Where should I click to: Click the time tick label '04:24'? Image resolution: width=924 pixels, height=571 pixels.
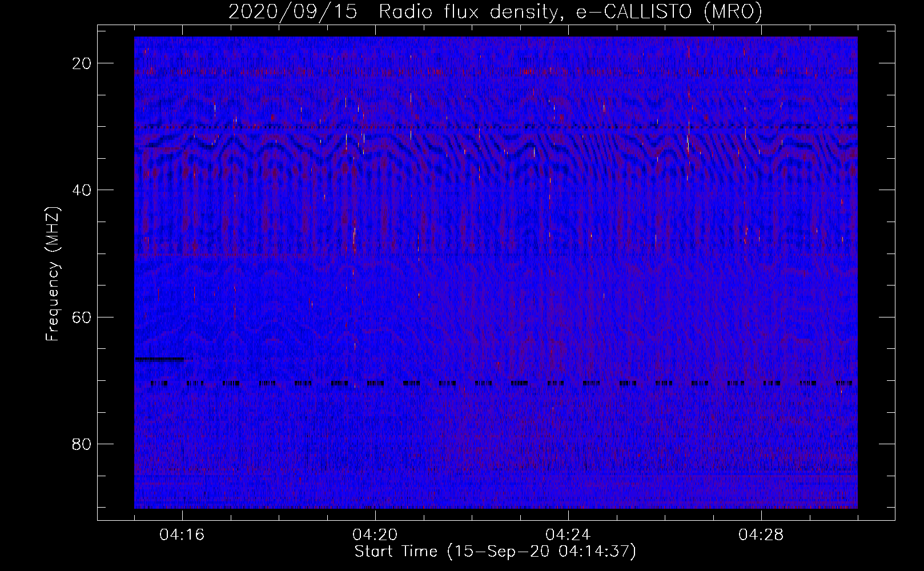pos(568,535)
